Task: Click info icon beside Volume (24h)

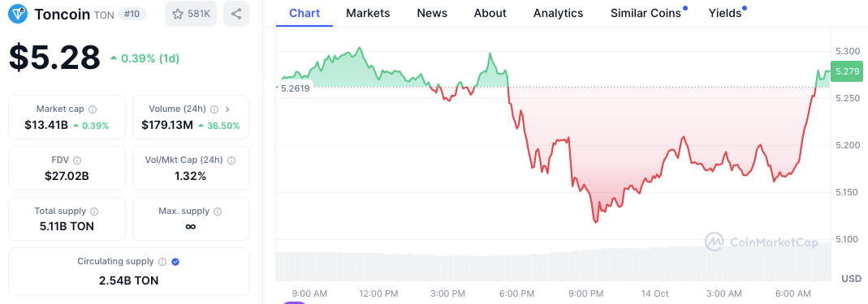Action: [x=214, y=109]
